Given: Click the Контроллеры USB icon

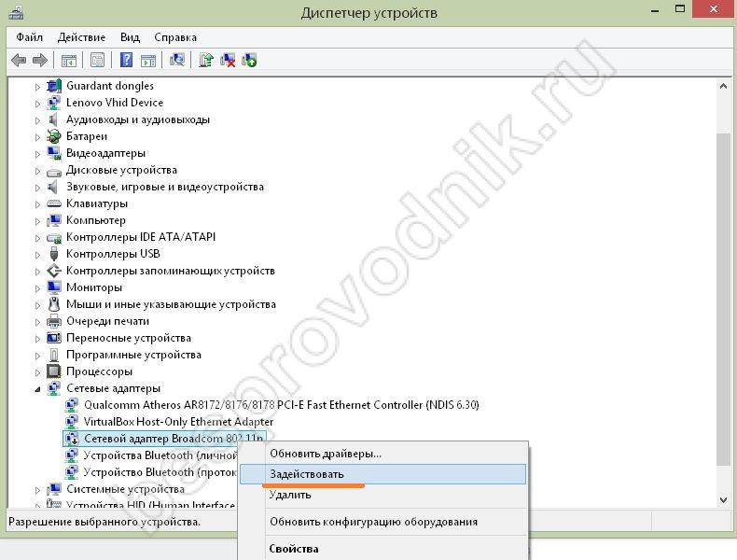Looking at the screenshot, I should click(54, 254).
